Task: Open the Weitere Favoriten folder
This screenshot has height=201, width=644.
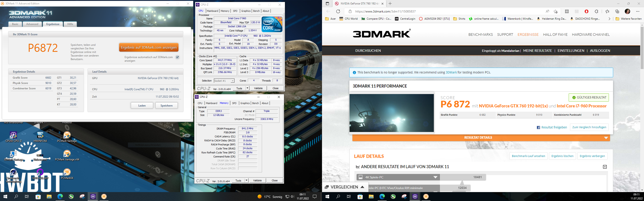Action: (629, 19)
